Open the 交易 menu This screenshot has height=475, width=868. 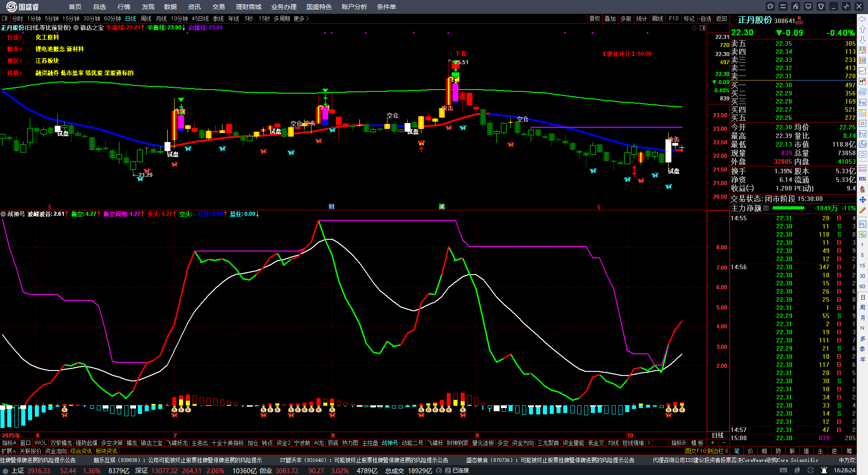[x=219, y=7]
